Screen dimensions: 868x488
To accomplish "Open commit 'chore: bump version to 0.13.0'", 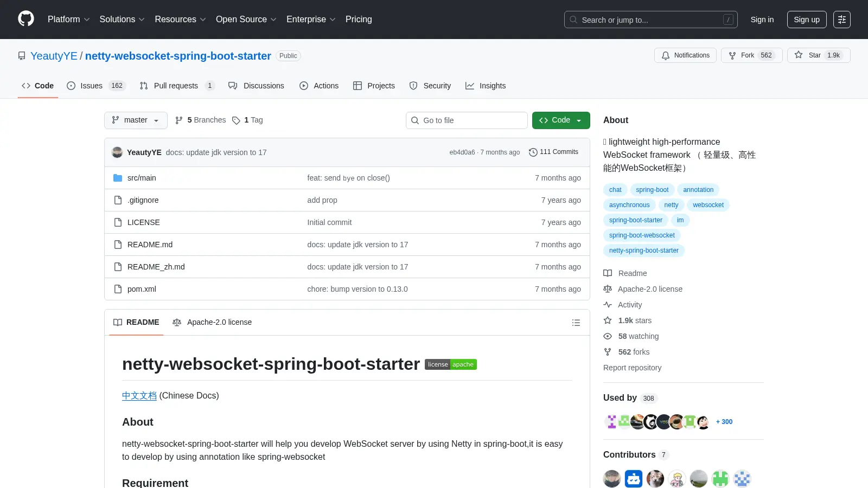I will [358, 289].
